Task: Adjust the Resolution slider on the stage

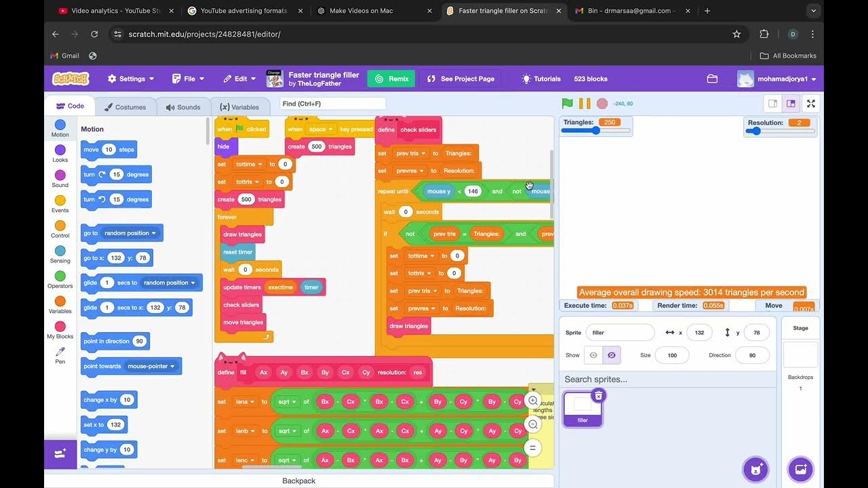Action: (781, 131)
